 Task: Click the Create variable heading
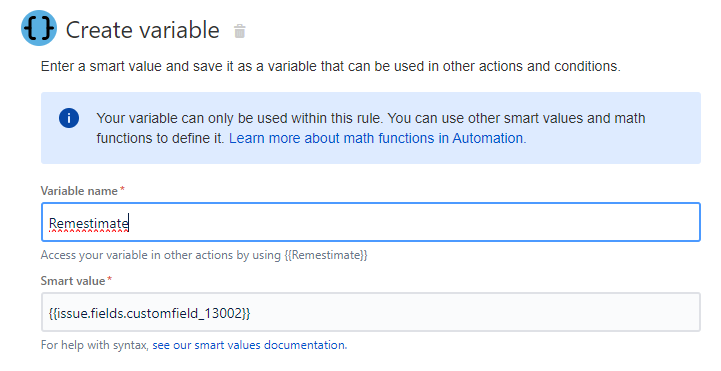click(x=143, y=30)
